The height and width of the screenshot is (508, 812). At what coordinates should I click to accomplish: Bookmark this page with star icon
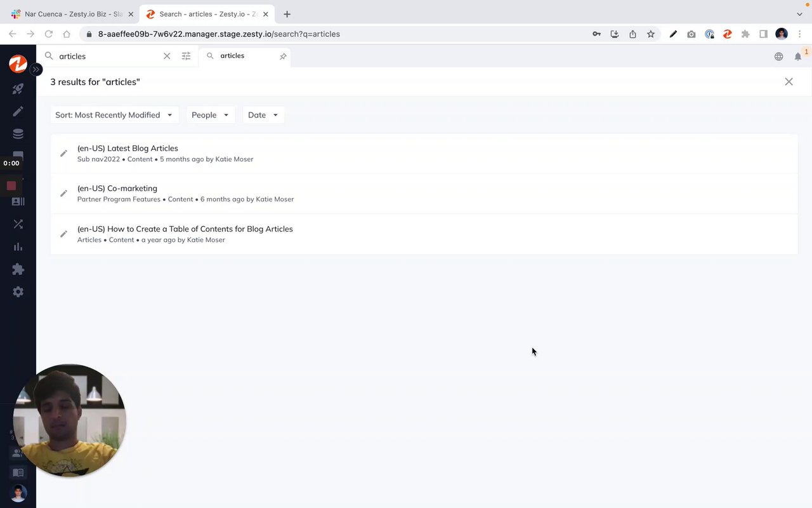pyautogui.click(x=651, y=34)
